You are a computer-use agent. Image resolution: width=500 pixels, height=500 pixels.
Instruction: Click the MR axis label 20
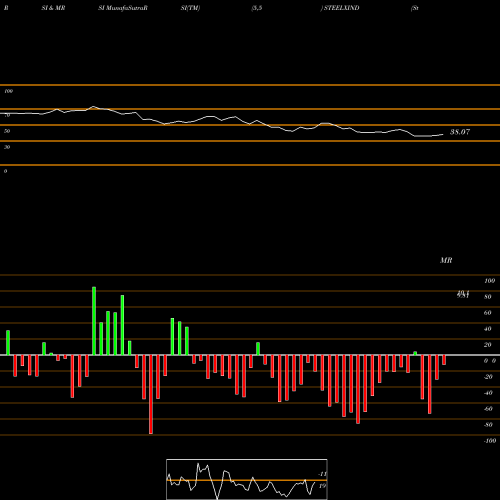coord(488,345)
